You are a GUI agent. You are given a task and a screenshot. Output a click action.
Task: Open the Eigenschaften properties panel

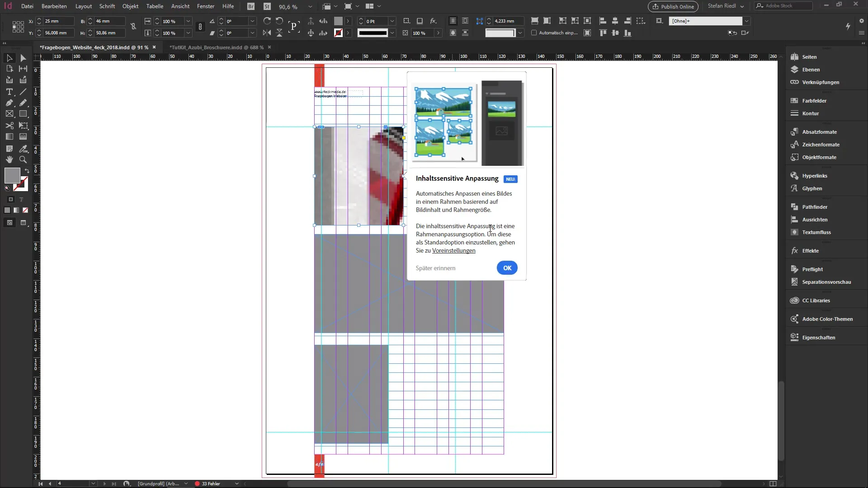click(x=819, y=338)
